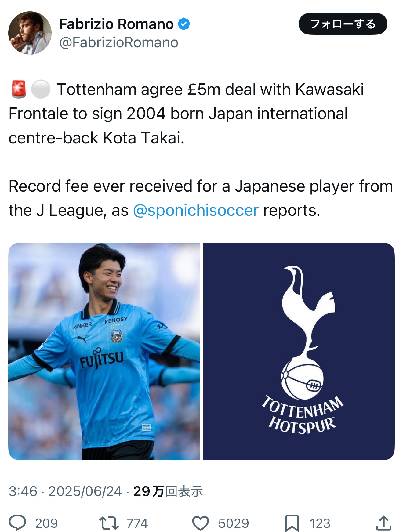Image resolution: width=403 pixels, height=532 pixels.
Task: Open Fabrizio Romano's profile picture
Action: [30, 33]
